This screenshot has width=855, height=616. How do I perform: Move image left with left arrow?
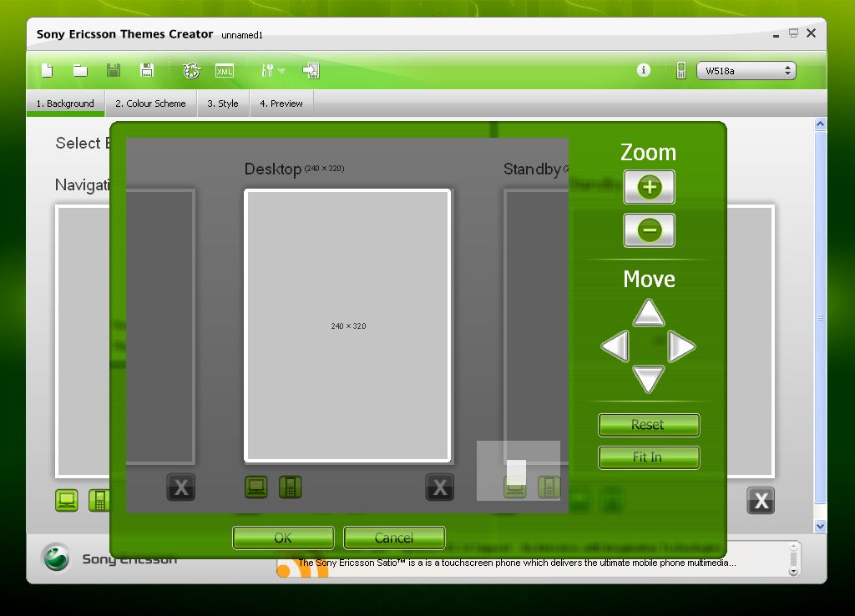click(615, 346)
